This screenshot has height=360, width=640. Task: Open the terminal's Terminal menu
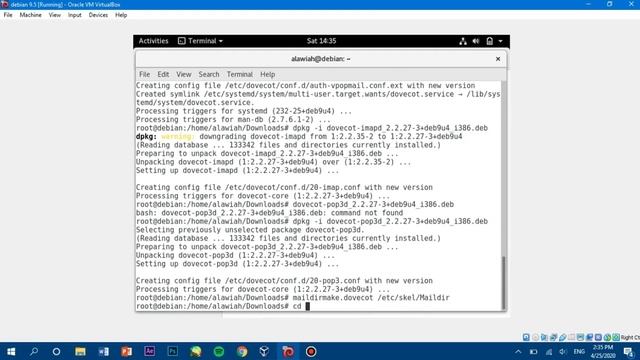click(240, 74)
